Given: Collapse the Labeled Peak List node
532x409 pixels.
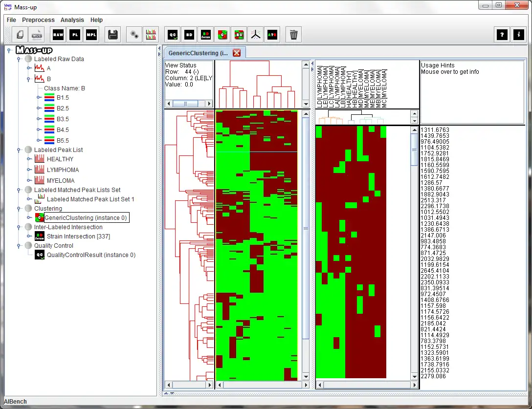Looking at the screenshot, I should (x=19, y=150).
